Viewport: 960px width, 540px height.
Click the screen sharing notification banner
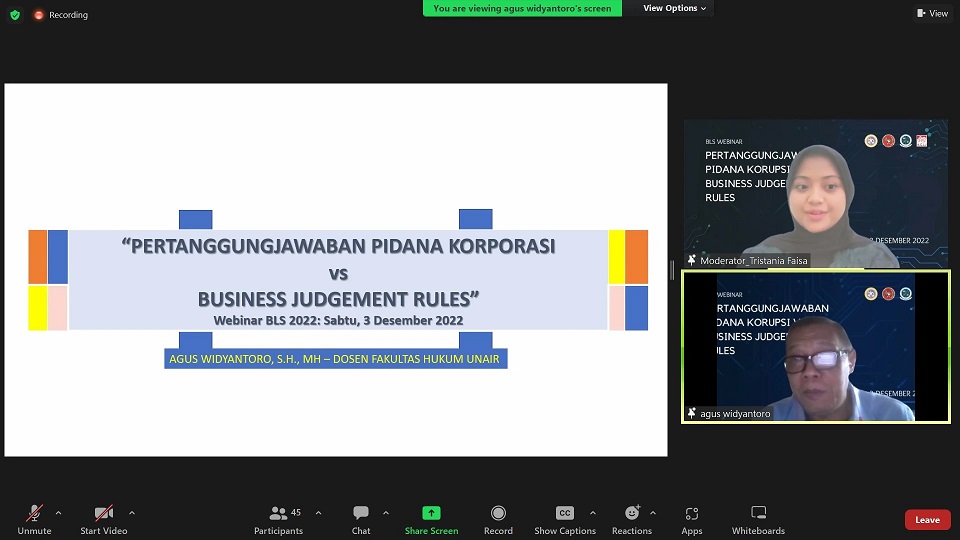pos(522,8)
